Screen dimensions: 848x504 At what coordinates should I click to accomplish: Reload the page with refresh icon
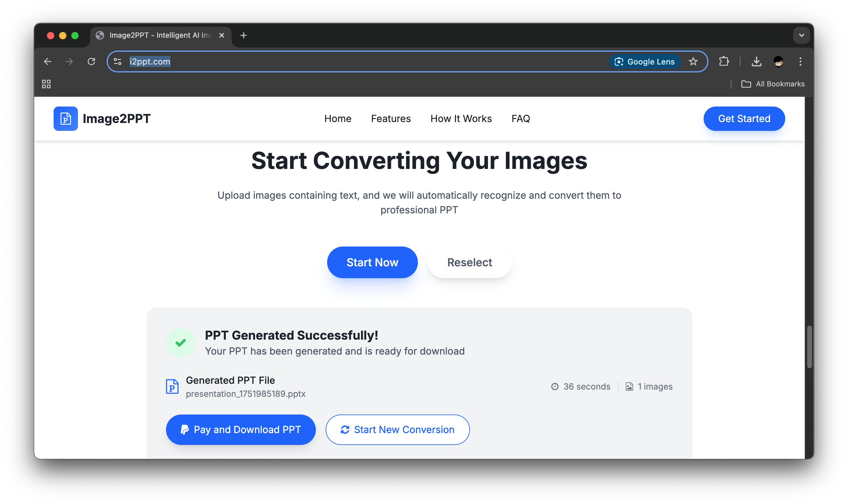tap(91, 61)
